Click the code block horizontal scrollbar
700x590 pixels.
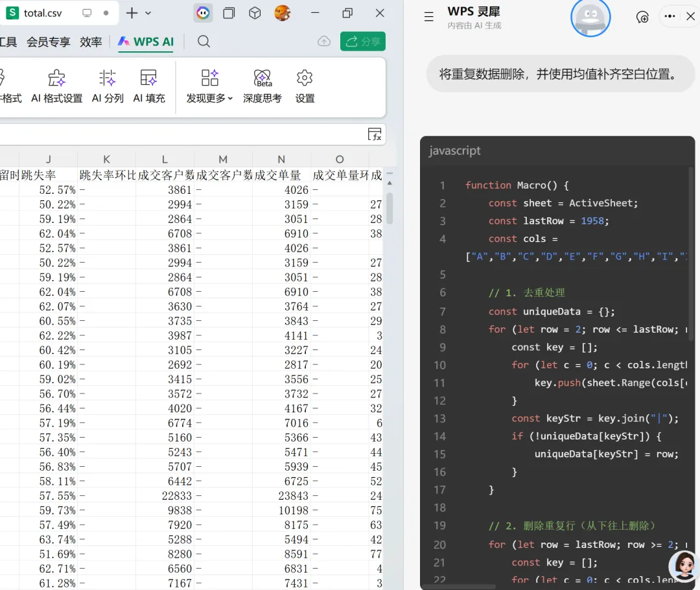click(x=459, y=586)
